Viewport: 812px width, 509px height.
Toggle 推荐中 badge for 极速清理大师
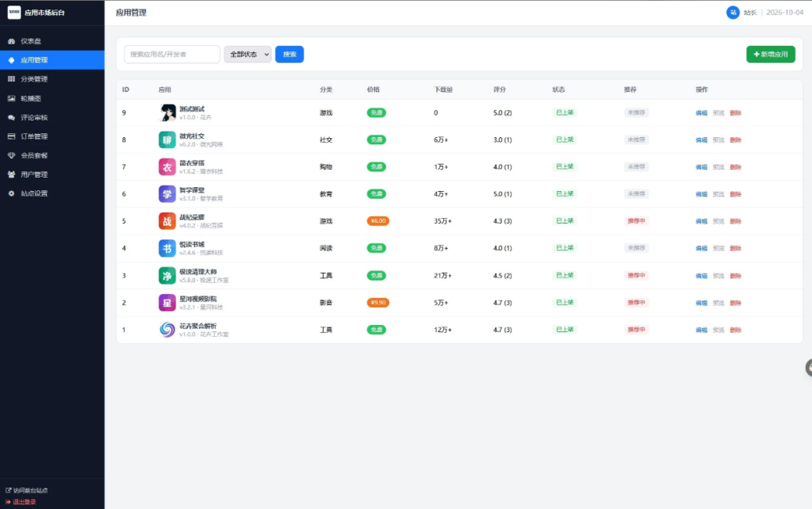pos(637,275)
